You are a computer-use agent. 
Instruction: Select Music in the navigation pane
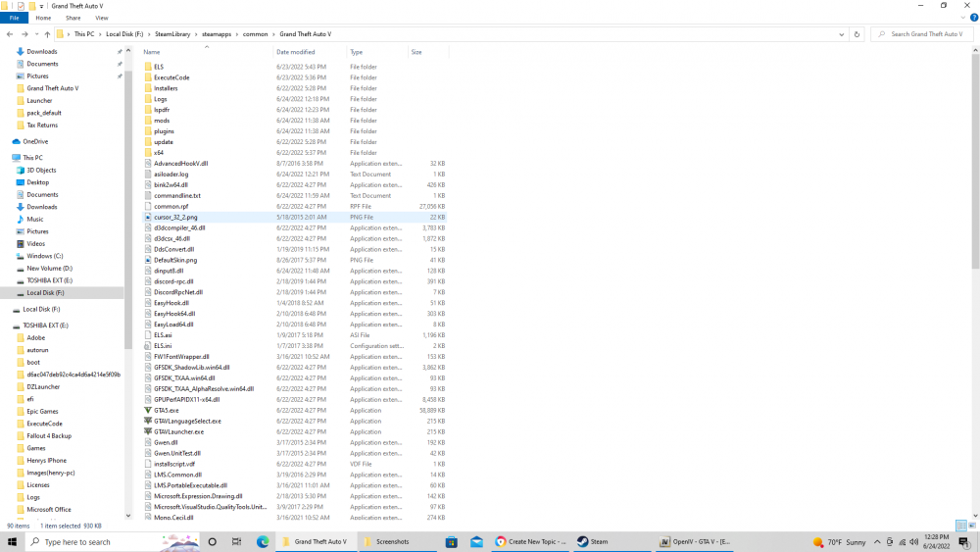[35, 220]
